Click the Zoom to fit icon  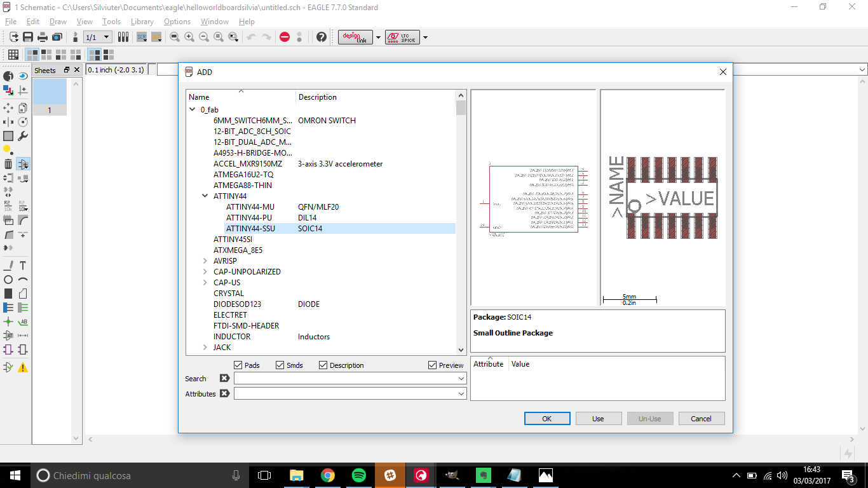pyautogui.click(x=175, y=37)
